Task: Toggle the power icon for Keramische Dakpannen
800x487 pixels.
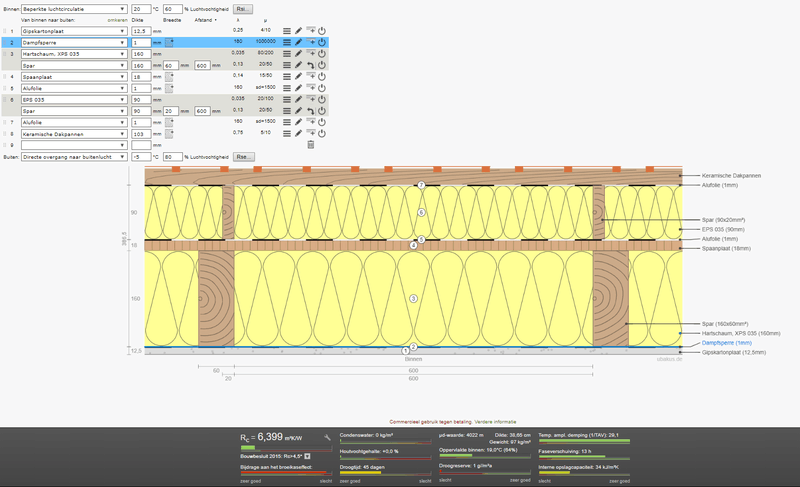Action: (322, 132)
